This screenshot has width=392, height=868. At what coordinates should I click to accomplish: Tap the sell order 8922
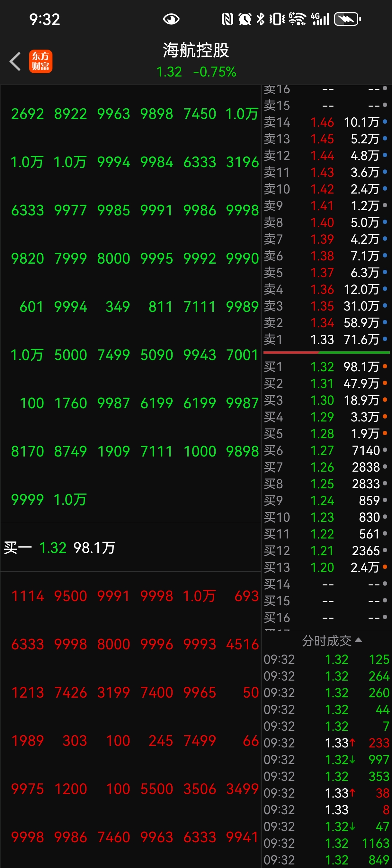tap(70, 114)
